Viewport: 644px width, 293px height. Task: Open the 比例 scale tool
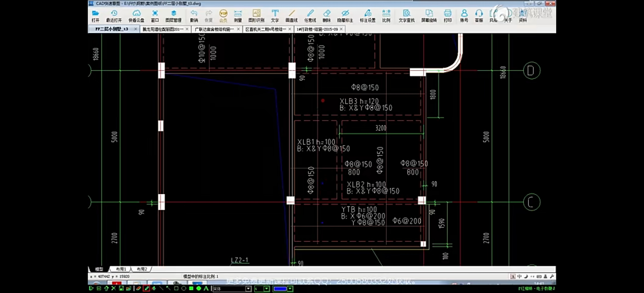point(386,16)
